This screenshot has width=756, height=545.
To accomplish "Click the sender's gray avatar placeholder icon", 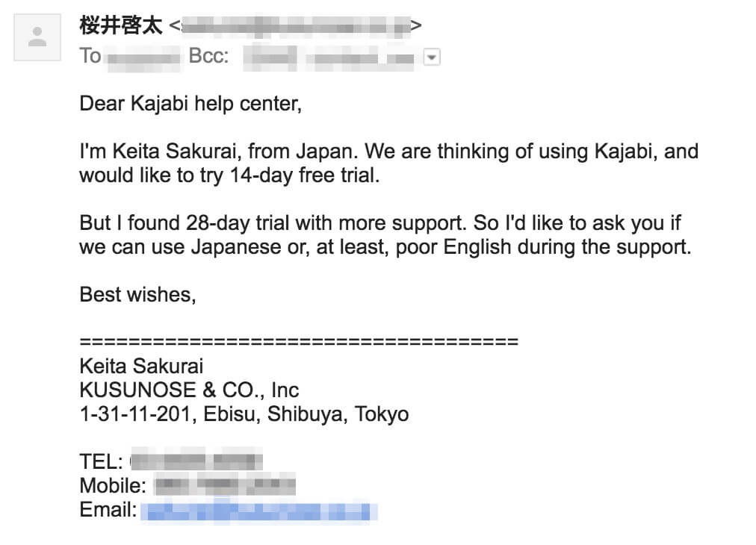I will 37,37.
